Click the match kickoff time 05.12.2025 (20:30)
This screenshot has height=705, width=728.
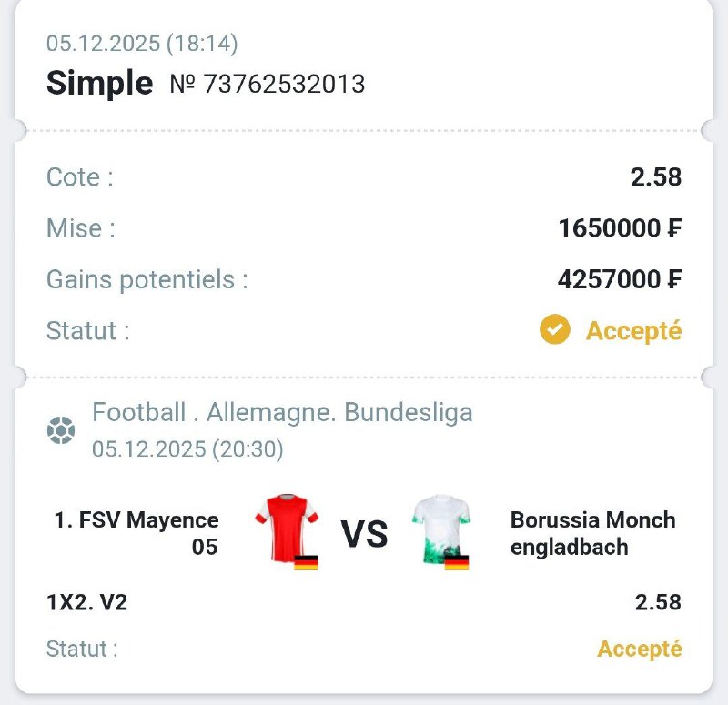[187, 448]
